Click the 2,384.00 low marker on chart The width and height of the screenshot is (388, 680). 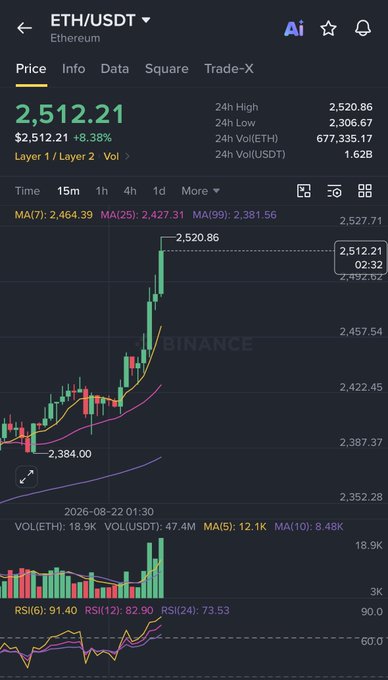coord(70,454)
